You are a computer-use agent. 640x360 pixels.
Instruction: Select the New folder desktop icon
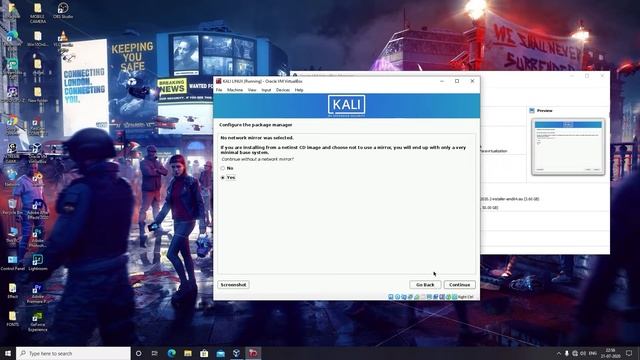[38, 94]
